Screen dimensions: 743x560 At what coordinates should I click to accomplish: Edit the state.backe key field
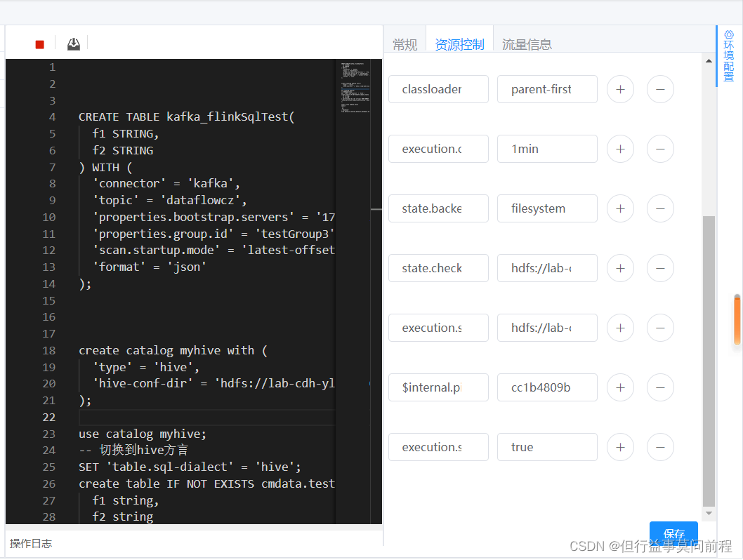(x=438, y=208)
